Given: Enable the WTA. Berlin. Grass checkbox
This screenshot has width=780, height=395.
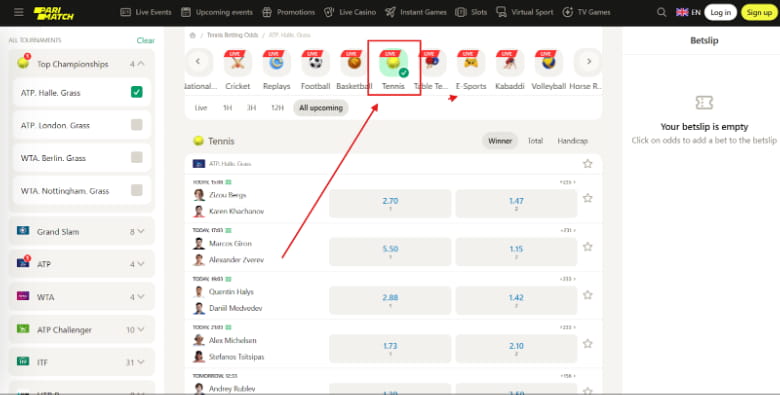Looking at the screenshot, I should click(136, 158).
